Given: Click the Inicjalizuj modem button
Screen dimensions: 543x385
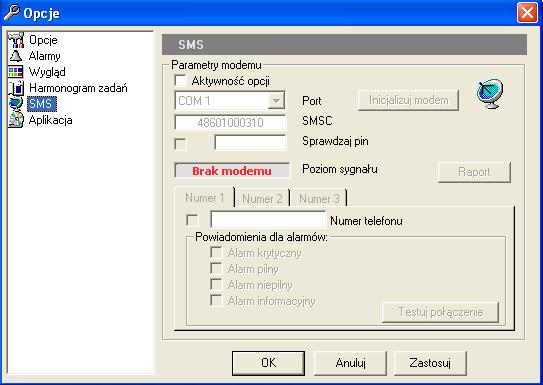Looking at the screenshot, I should coord(408,100).
